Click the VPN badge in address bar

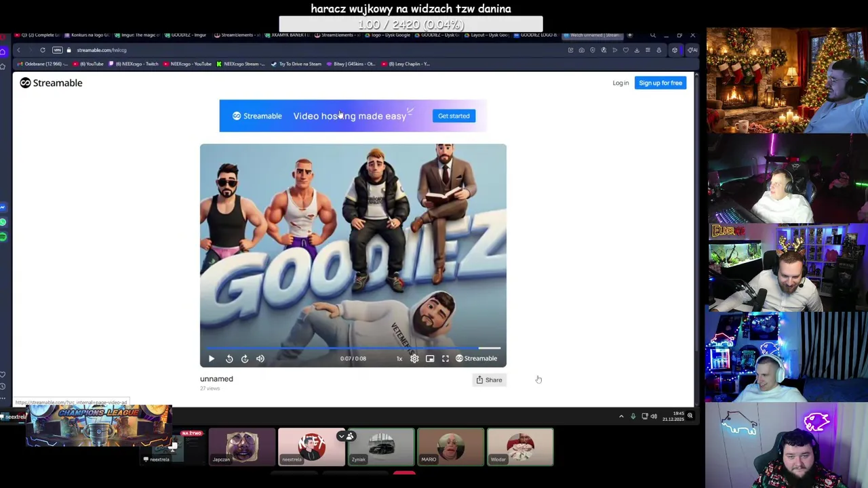(x=57, y=50)
